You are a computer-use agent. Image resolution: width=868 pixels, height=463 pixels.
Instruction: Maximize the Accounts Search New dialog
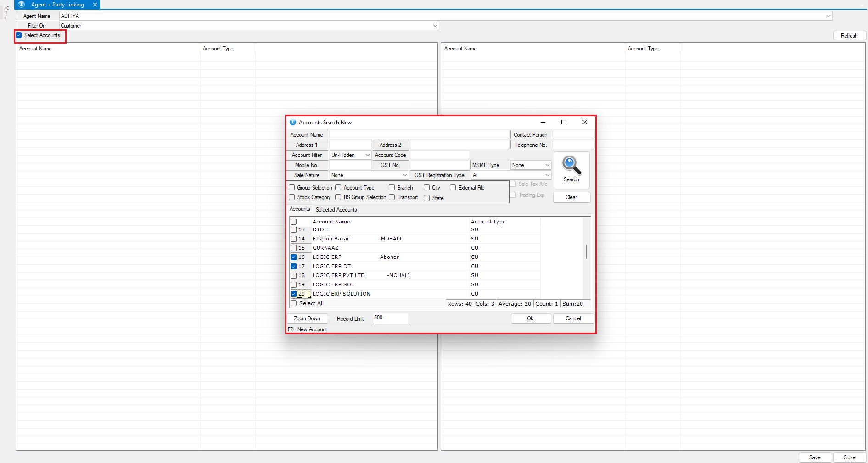point(564,122)
